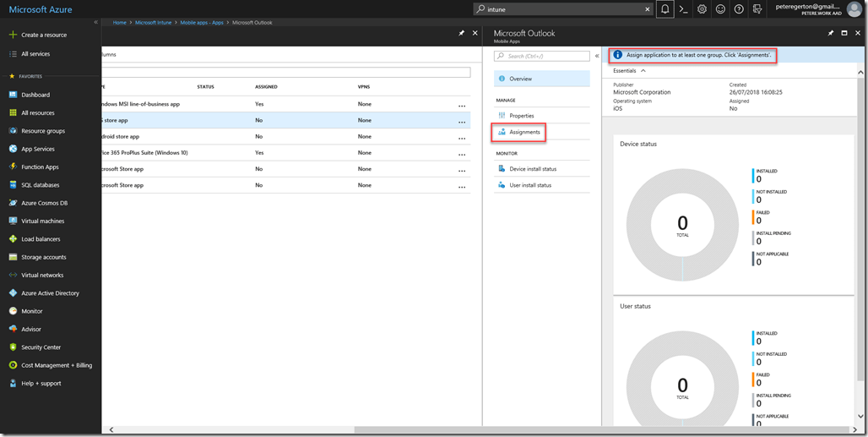Open the Assignments menu item
The image size is (868, 437).
pos(524,132)
